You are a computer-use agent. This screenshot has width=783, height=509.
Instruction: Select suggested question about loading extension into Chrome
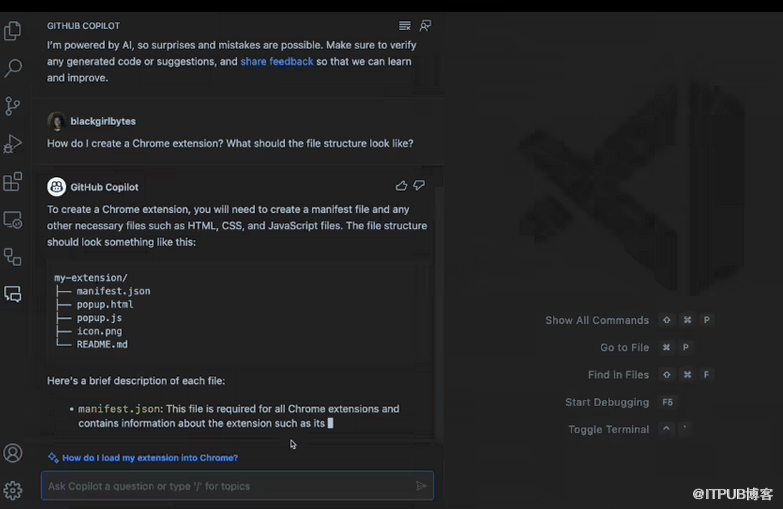[150, 458]
